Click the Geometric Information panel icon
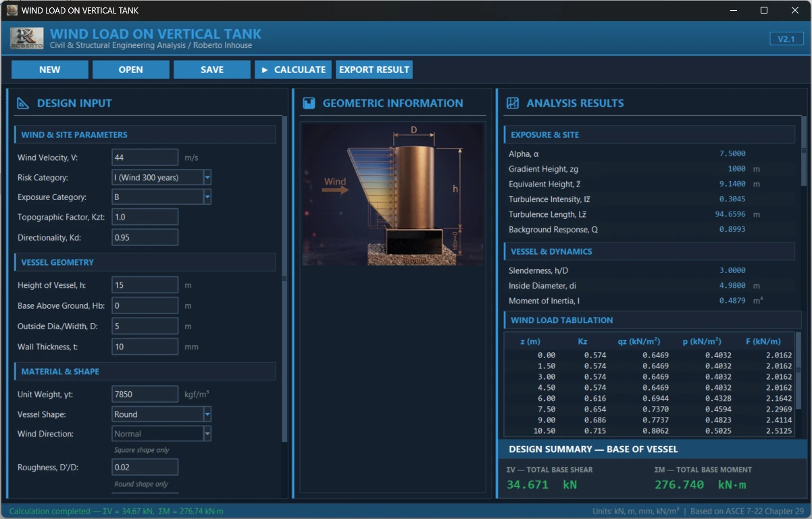The image size is (812, 519). point(309,103)
